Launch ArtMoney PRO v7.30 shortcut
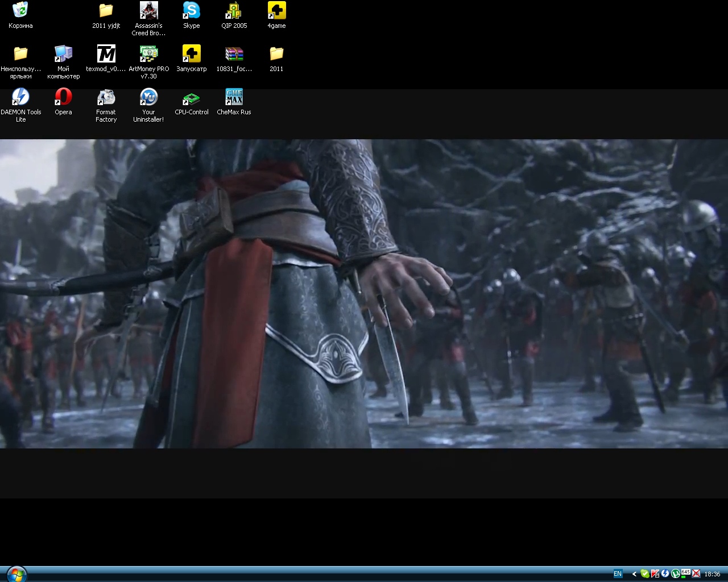Viewport: 728px width, 582px height. coord(148,62)
